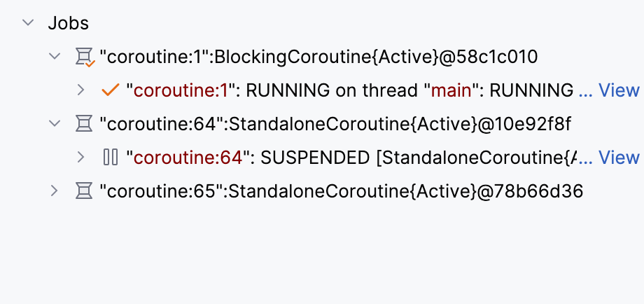
Task: Expand the running coroutine:1 child row
Action: pos(81,90)
